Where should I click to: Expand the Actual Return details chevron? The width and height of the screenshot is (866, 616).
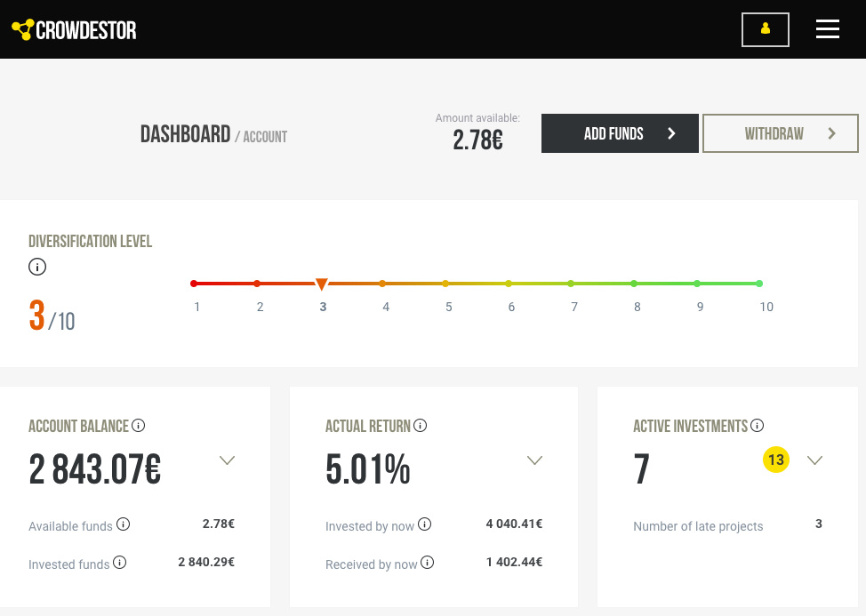534,460
